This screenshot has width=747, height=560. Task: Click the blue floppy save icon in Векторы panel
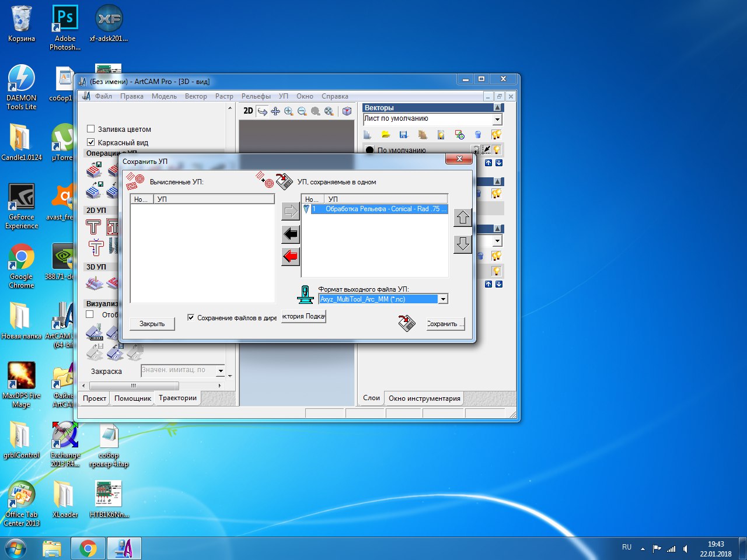[x=403, y=135]
